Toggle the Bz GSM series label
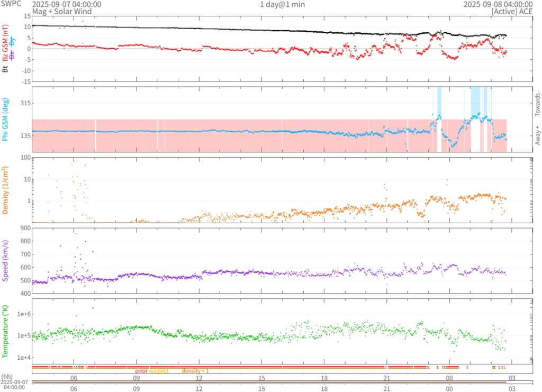Image resolution: width=542 pixels, height=392 pixels. [x=5, y=50]
